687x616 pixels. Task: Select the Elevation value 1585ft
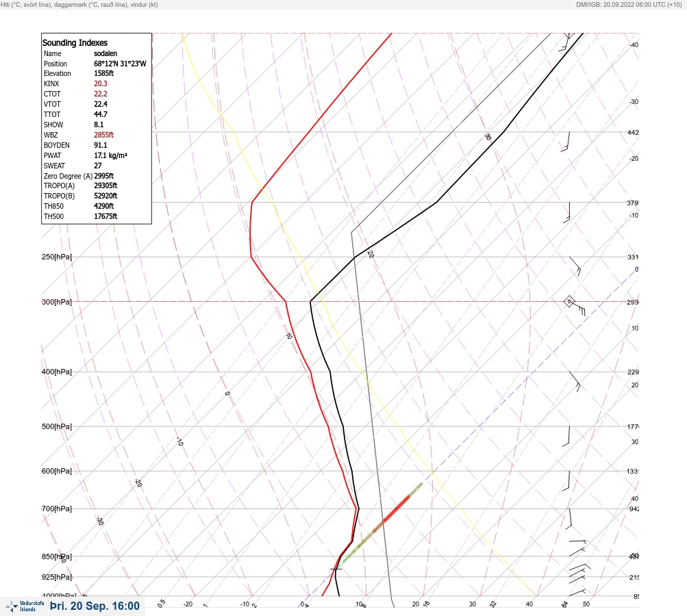pos(104,73)
